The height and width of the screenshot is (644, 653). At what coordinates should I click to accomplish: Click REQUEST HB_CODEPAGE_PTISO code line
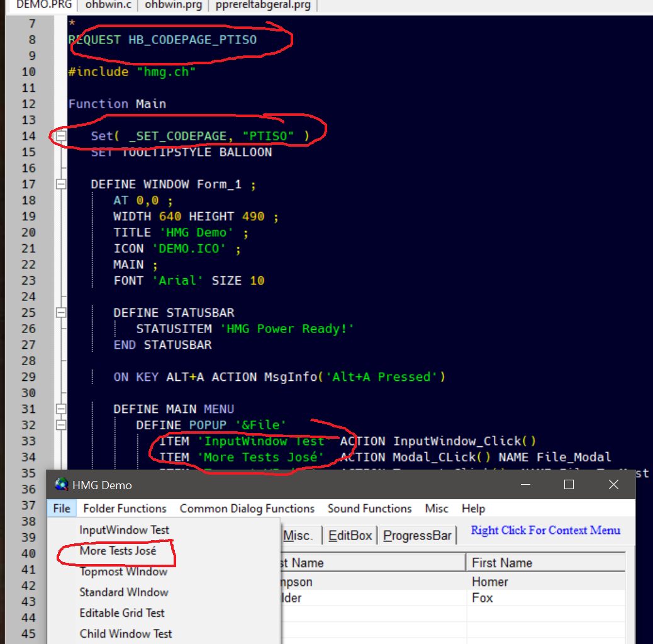[162, 40]
